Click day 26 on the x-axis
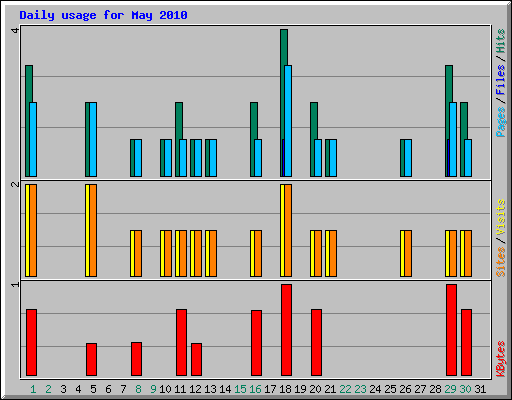This screenshot has width=512, height=400. (405, 389)
